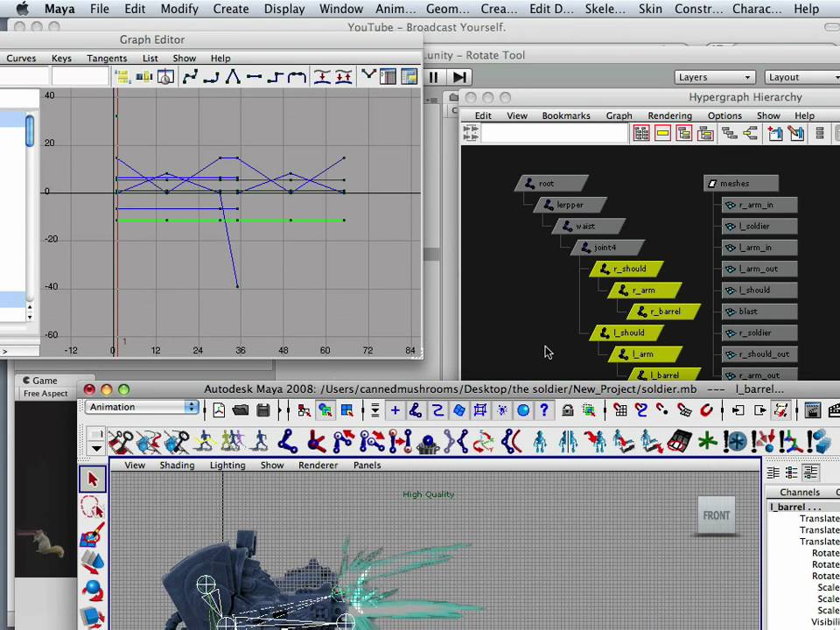Viewport: 840px width, 630px height.
Task: Click the shelf tab selector down arrow
Action: tap(96, 449)
